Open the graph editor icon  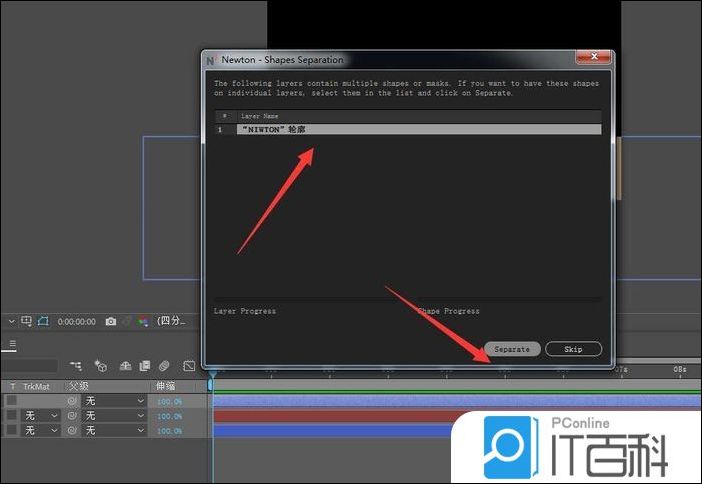click(x=189, y=366)
